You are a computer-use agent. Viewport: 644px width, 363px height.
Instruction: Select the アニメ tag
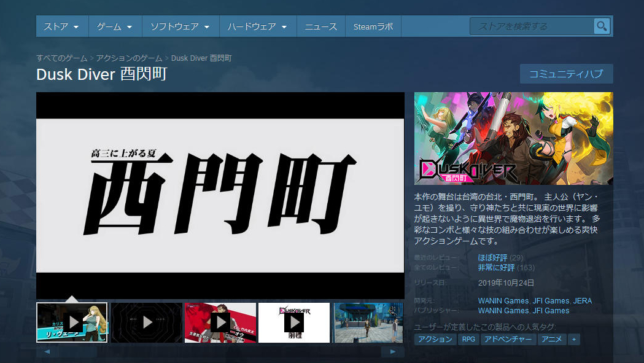coord(551,339)
